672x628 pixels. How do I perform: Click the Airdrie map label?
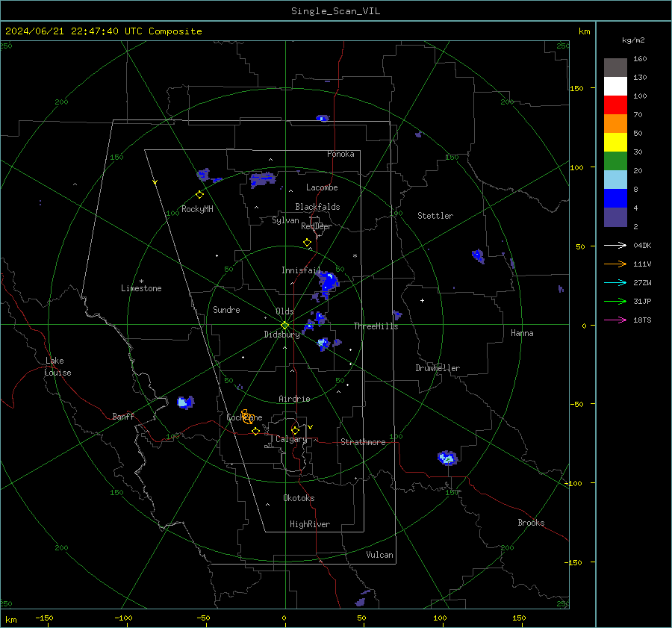[x=294, y=399]
